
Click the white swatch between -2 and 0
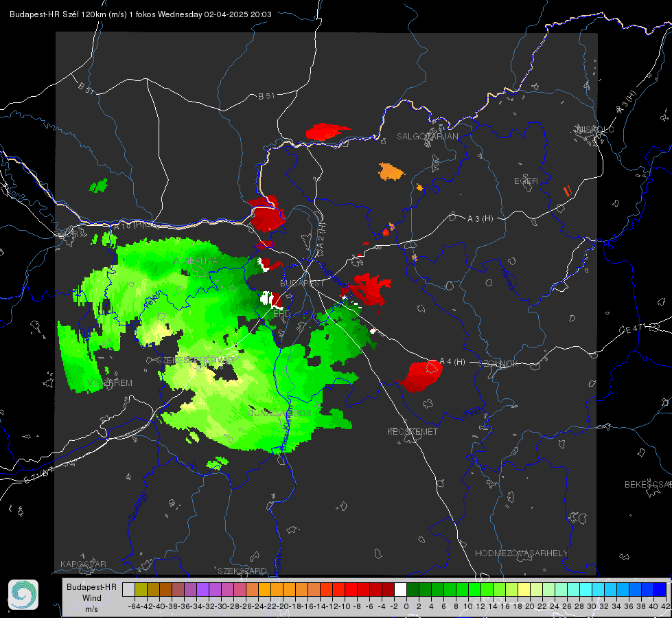(x=400, y=589)
